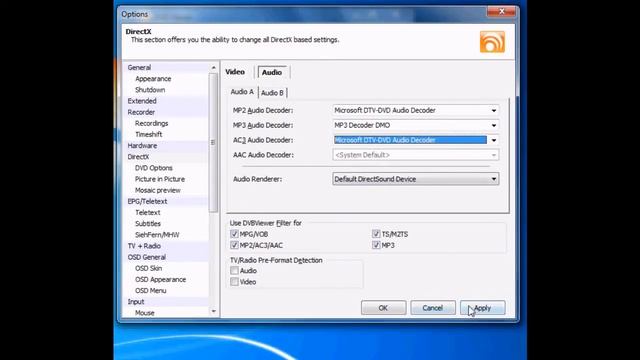This screenshot has height=360, width=640.
Task: Click the Cancel button
Action: click(433, 308)
